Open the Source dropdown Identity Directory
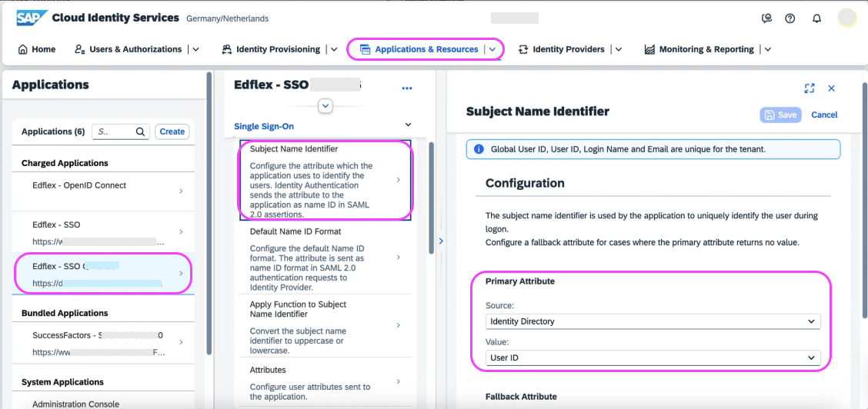Viewport: 868px width, 409px height. click(x=653, y=321)
